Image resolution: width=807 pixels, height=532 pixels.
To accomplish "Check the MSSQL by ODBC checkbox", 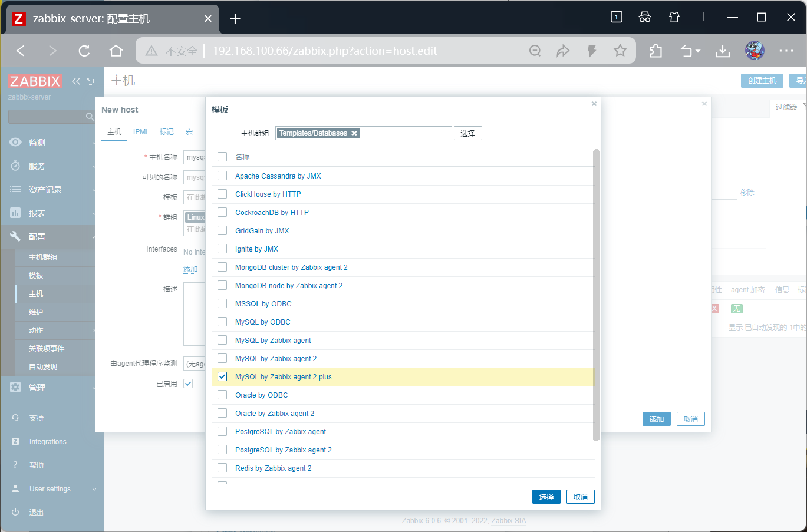I will 222,303.
